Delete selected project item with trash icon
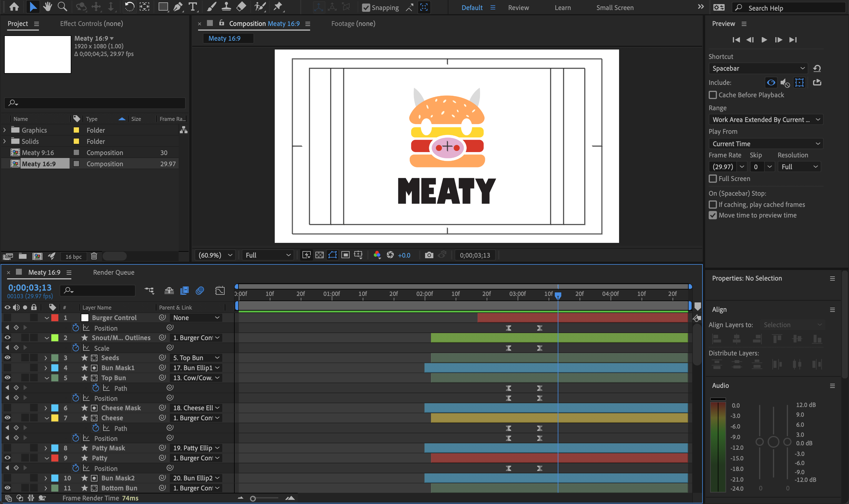Image resolution: width=849 pixels, height=504 pixels. click(x=94, y=256)
